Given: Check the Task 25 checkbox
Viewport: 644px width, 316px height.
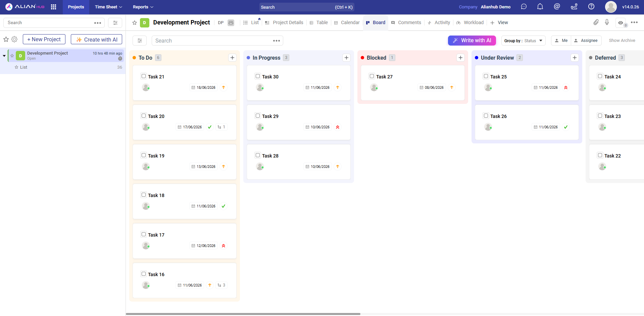Looking at the screenshot, I should (486, 76).
